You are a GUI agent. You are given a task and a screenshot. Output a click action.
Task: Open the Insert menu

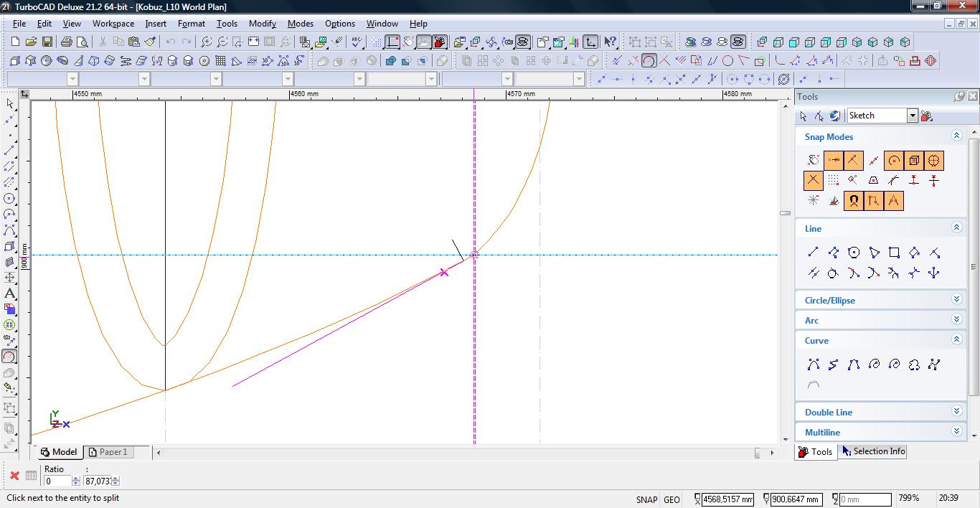(x=156, y=24)
